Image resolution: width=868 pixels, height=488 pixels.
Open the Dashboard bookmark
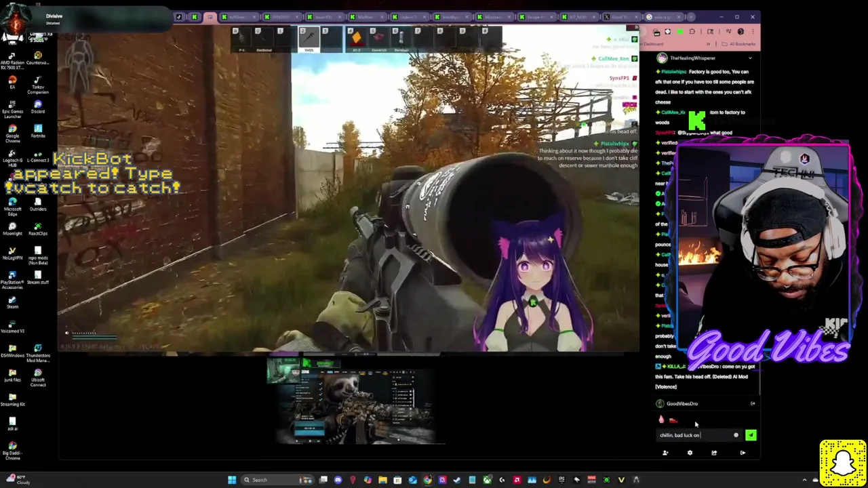click(653, 44)
